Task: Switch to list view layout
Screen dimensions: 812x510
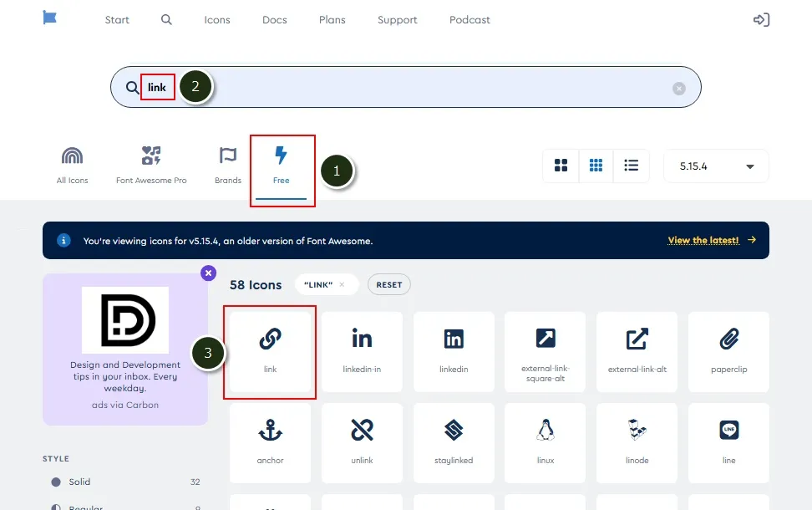Action: [632, 166]
